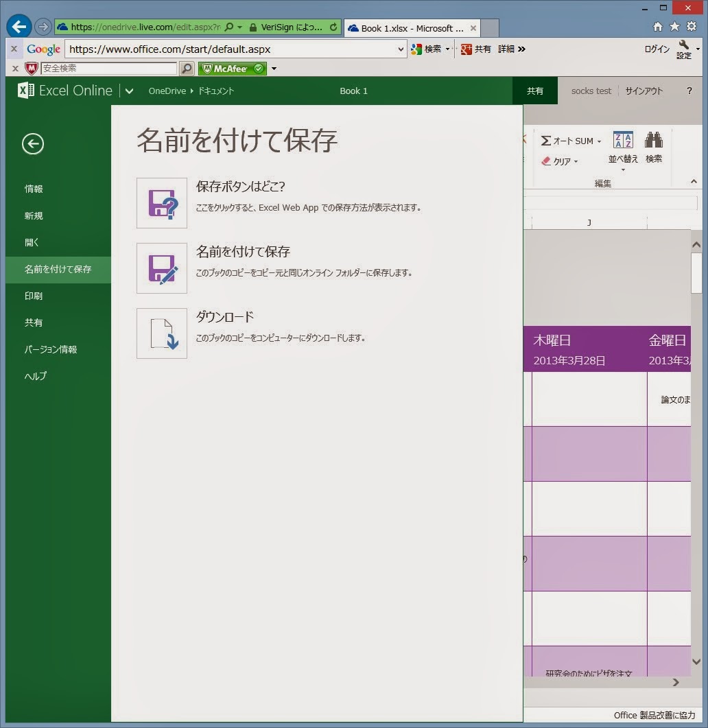This screenshot has height=728, width=708.
Task: Open the クリア dropdown arrow
Action: (x=576, y=161)
